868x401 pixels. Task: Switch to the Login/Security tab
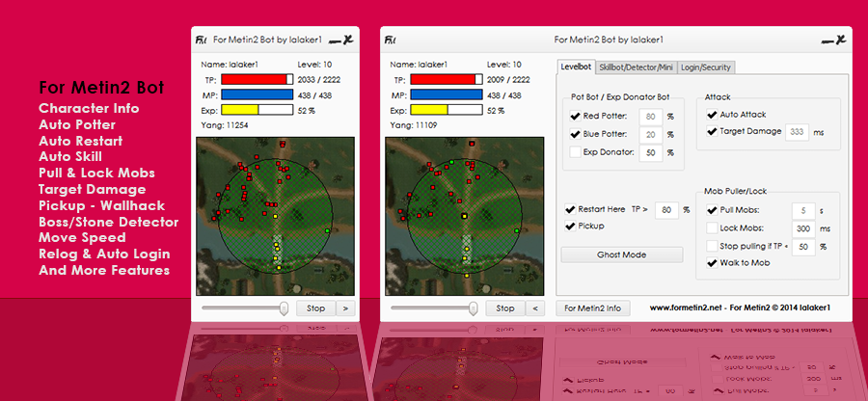tap(706, 67)
